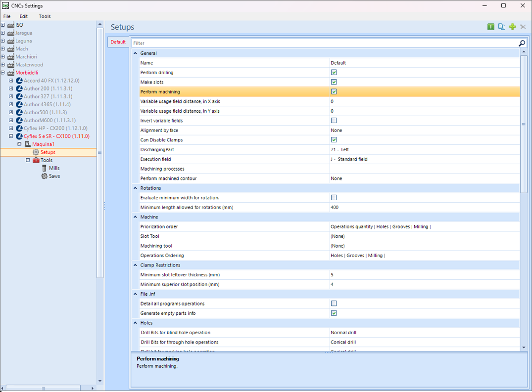
Task: Click the Author500 machine icon
Action: [x=19, y=113]
